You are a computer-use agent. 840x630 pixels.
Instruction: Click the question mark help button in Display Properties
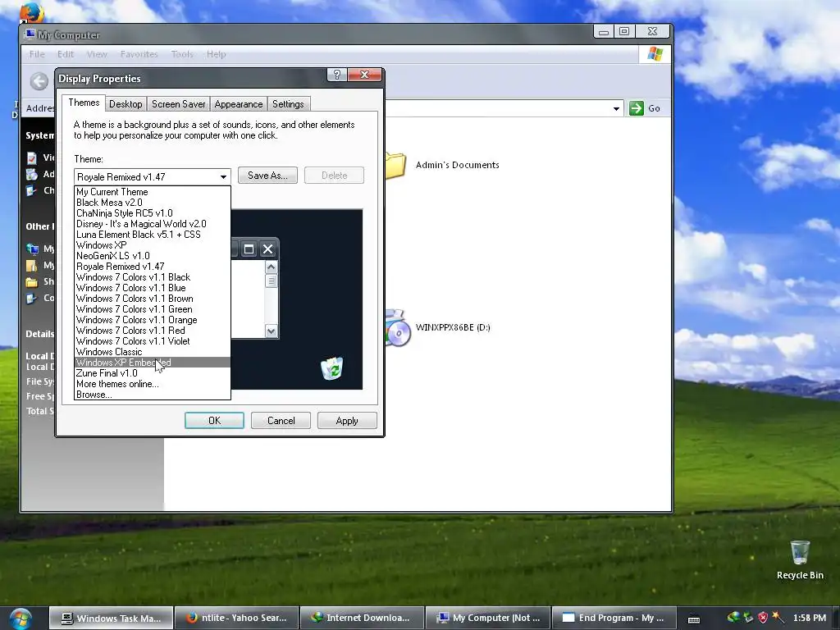point(337,75)
